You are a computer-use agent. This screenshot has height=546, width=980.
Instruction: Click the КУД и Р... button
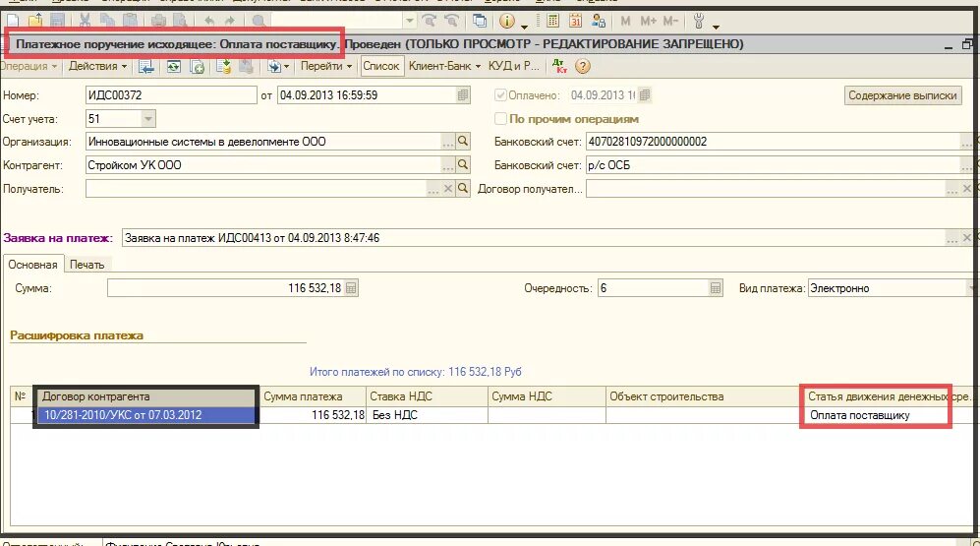(x=513, y=66)
